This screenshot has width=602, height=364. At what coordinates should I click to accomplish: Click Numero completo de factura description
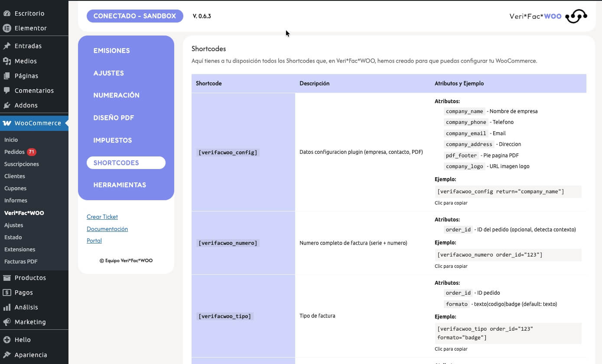(x=353, y=243)
